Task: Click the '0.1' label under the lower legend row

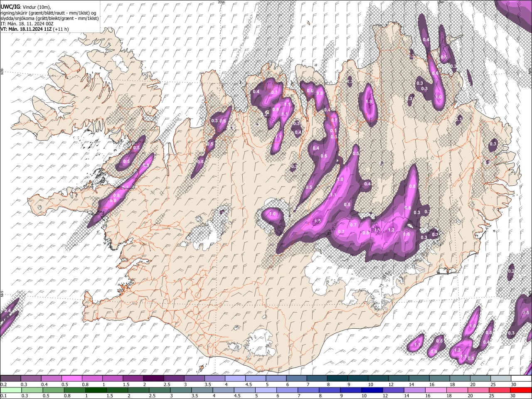Action: [x=3, y=396]
